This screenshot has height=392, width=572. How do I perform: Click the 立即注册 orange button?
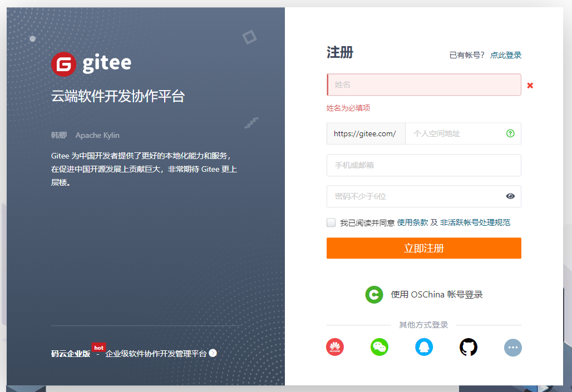(423, 248)
